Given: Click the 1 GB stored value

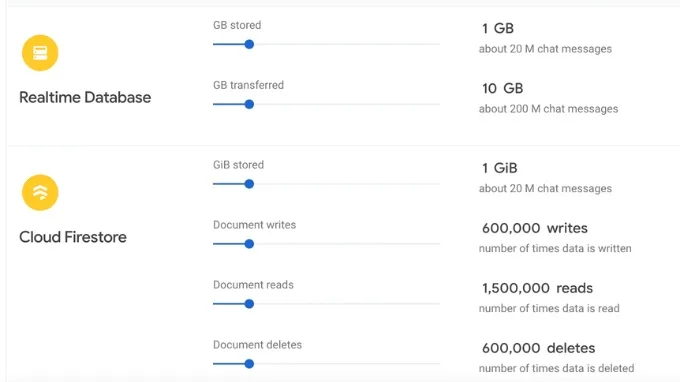Looking at the screenshot, I should pyautogui.click(x=498, y=29).
